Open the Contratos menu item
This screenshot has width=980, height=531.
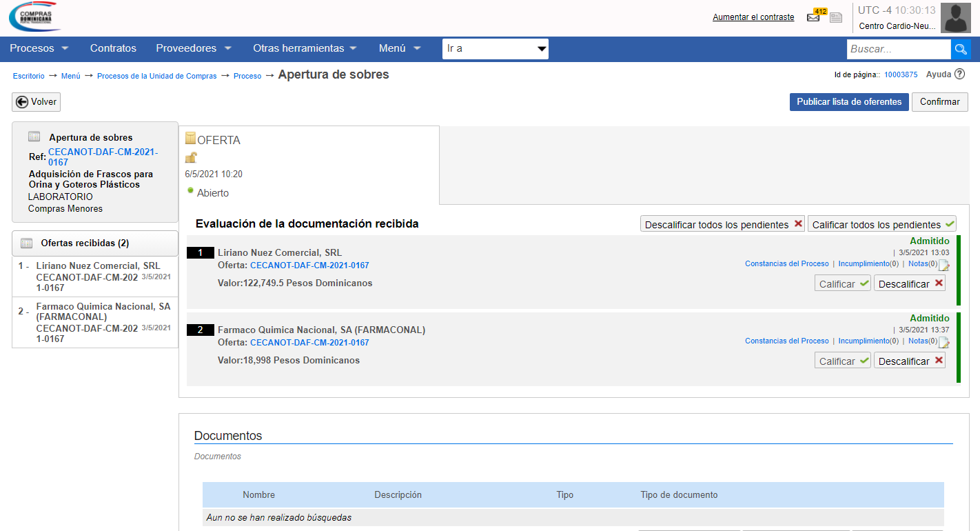113,48
